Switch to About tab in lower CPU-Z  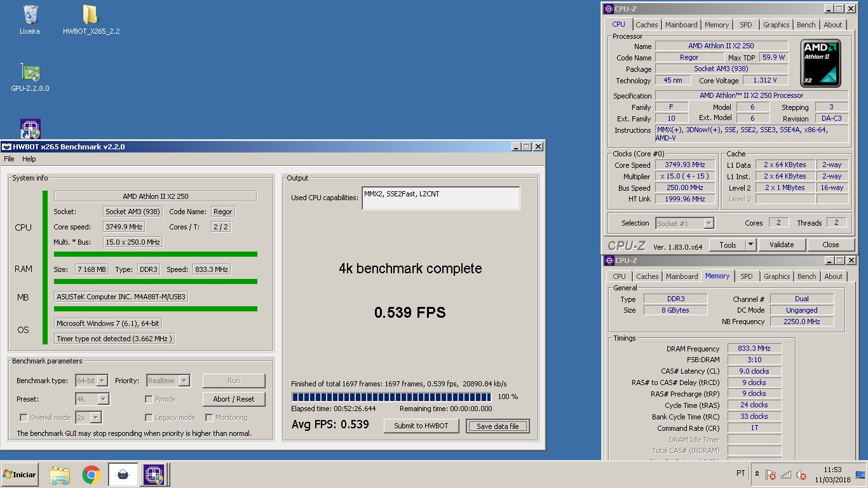click(834, 276)
